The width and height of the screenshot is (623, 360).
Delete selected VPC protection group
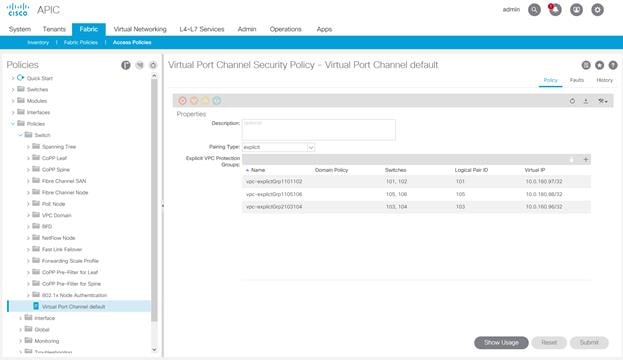click(x=571, y=159)
